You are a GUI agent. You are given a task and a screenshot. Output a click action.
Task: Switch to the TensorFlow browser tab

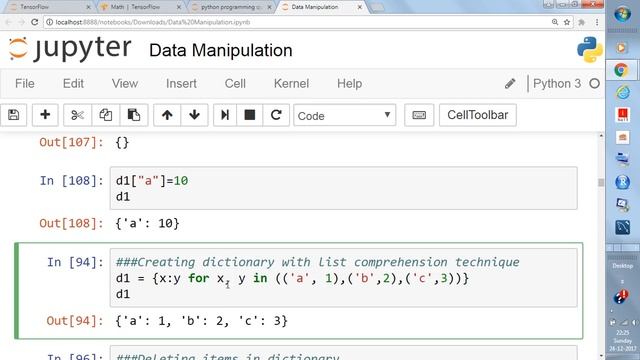[49, 7]
